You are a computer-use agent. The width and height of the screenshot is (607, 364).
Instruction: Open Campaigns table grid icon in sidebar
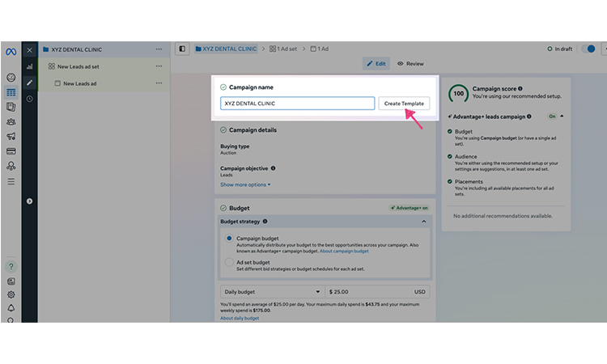tap(11, 92)
